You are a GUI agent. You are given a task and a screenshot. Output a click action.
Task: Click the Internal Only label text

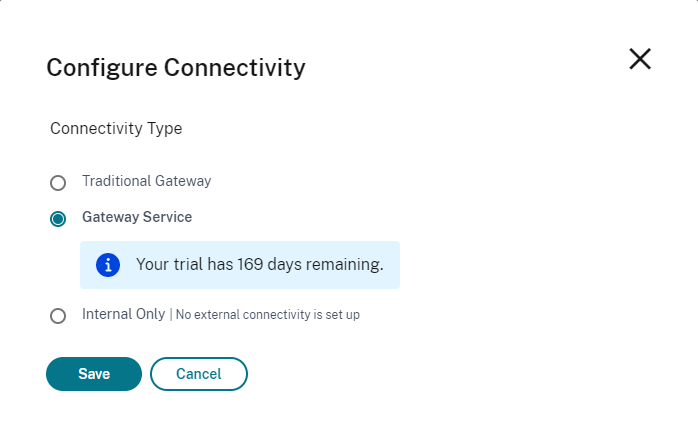pos(123,314)
